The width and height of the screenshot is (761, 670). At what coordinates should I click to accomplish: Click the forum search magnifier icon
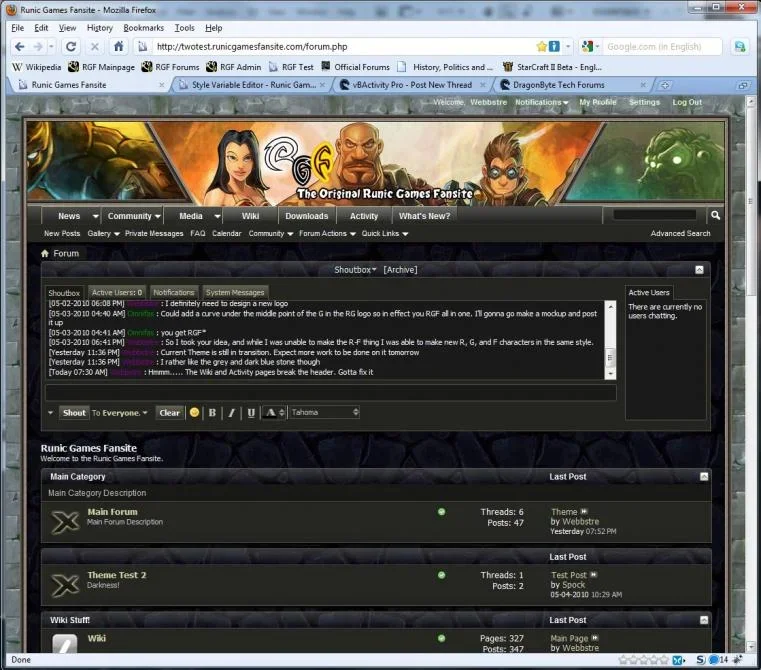(x=715, y=215)
